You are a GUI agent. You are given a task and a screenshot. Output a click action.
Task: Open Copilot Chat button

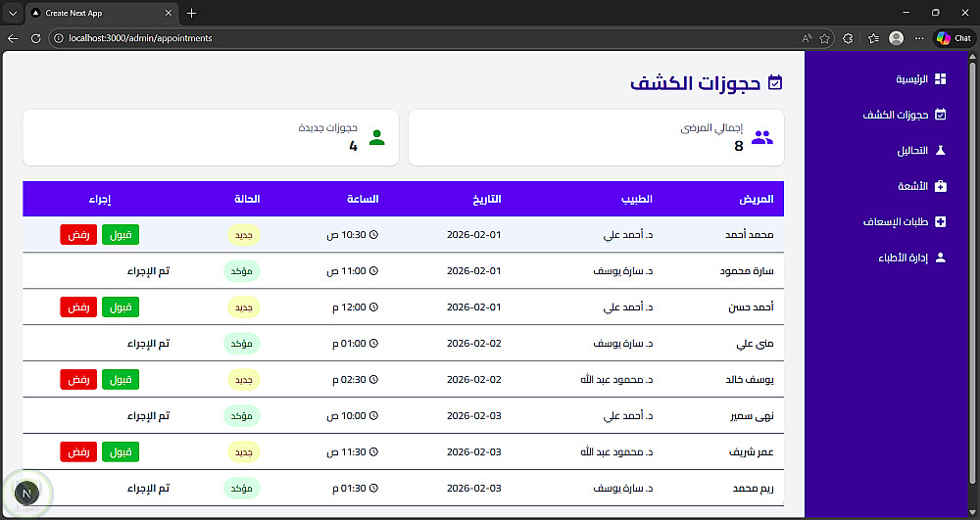(x=954, y=38)
